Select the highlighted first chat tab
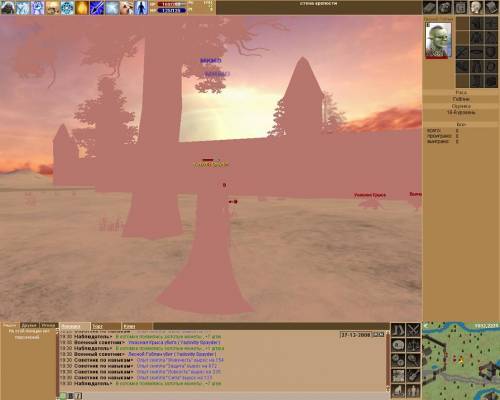The height and width of the screenshot is (400, 500). [75, 326]
